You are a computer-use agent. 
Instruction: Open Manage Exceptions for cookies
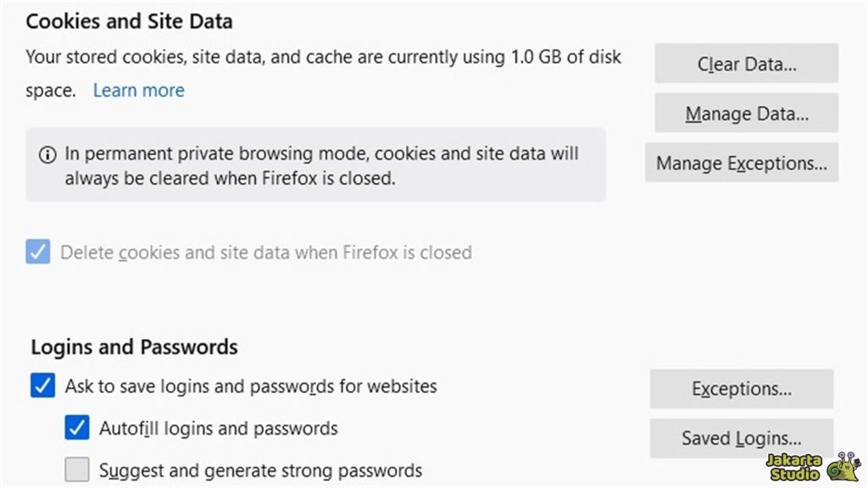click(x=741, y=163)
